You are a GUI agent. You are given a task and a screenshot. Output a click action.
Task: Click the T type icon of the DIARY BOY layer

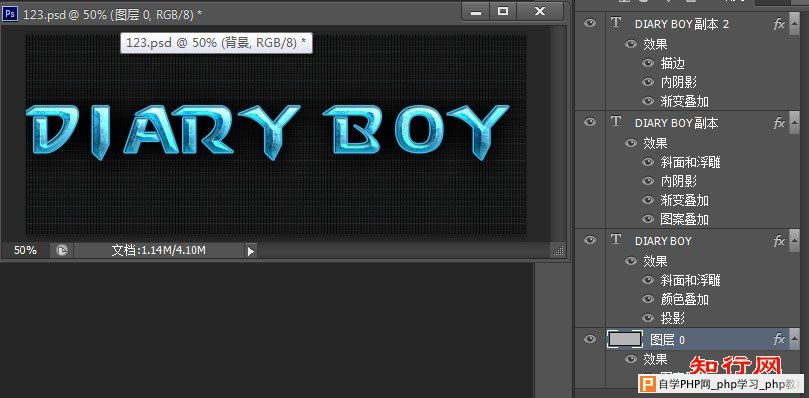click(x=616, y=240)
